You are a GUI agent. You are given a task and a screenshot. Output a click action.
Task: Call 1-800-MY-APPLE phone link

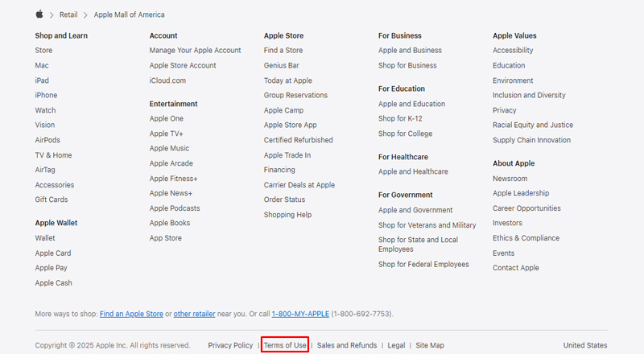point(299,313)
